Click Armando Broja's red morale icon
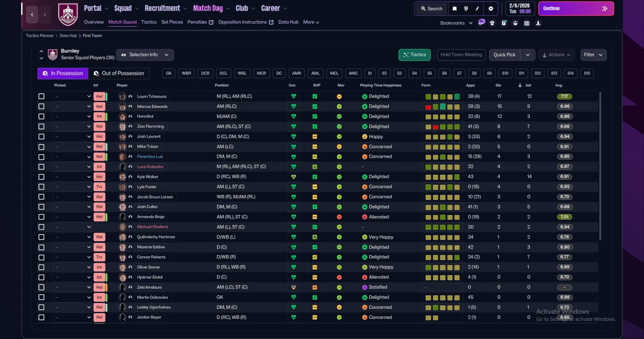The width and height of the screenshot is (644, 339). [339, 217]
